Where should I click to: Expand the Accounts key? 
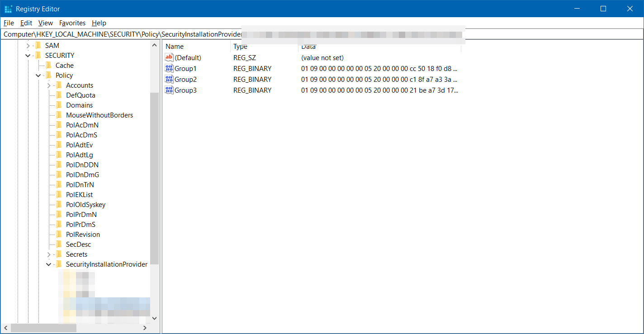[49, 85]
